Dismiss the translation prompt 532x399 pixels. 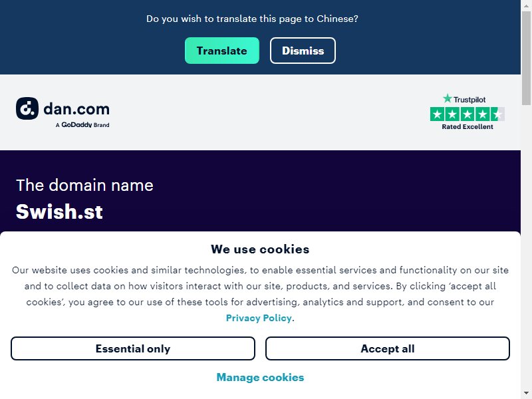coord(303,51)
